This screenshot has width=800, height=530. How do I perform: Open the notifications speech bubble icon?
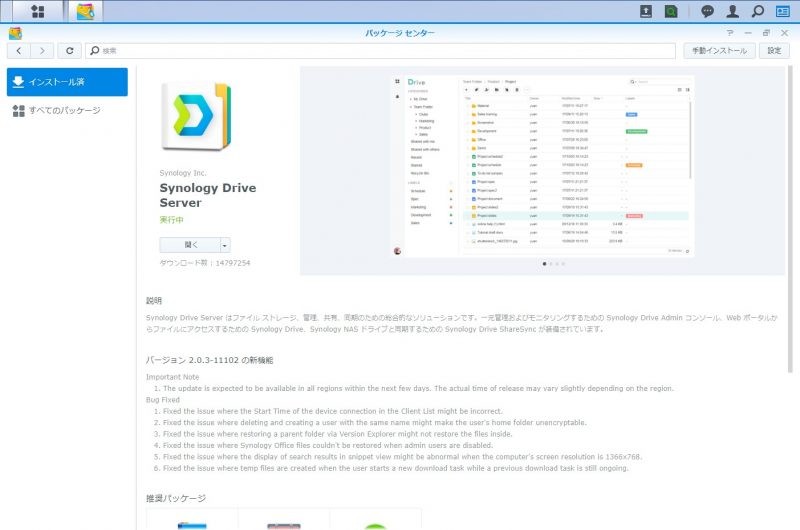click(x=708, y=12)
